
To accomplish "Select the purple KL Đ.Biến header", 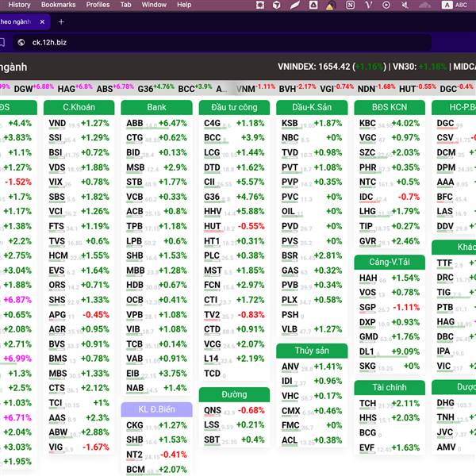I will pyautogui.click(x=156, y=409).
